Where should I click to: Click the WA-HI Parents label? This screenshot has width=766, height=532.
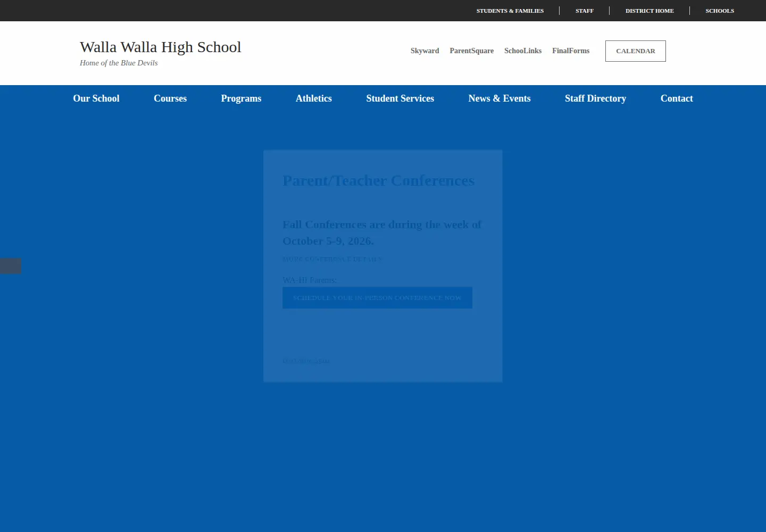pos(310,280)
